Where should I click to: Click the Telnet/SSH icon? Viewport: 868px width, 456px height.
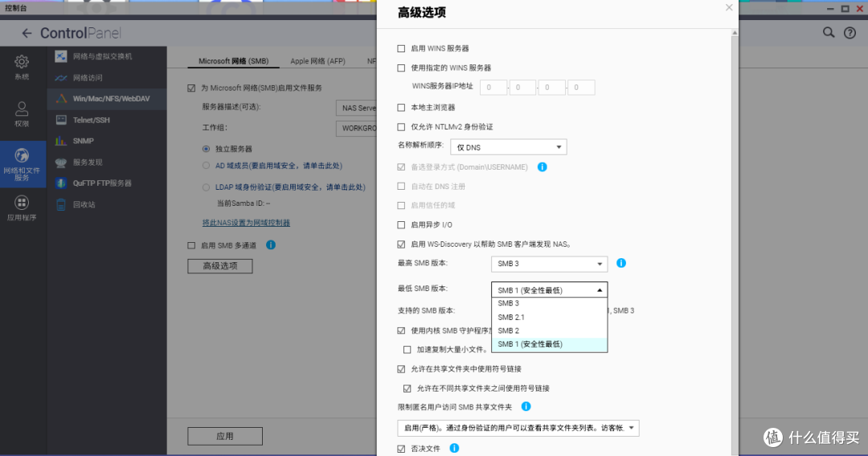pos(61,120)
